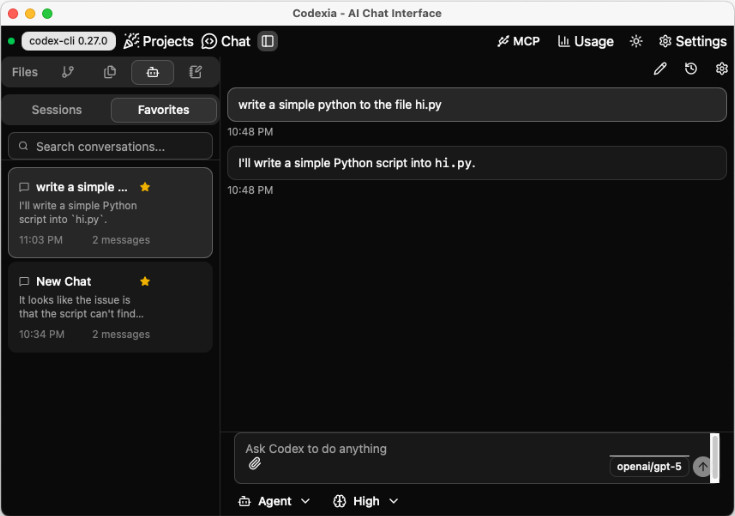The height and width of the screenshot is (516, 735).
Task: Click the paperclip attach icon
Action: pos(255,464)
